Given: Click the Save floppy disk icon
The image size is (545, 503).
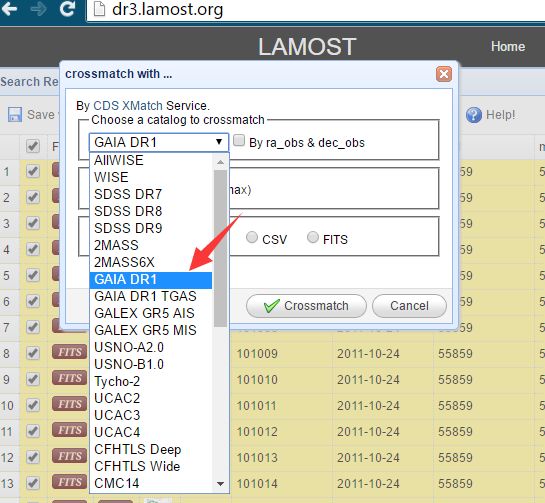Looking at the screenshot, I should [15, 114].
